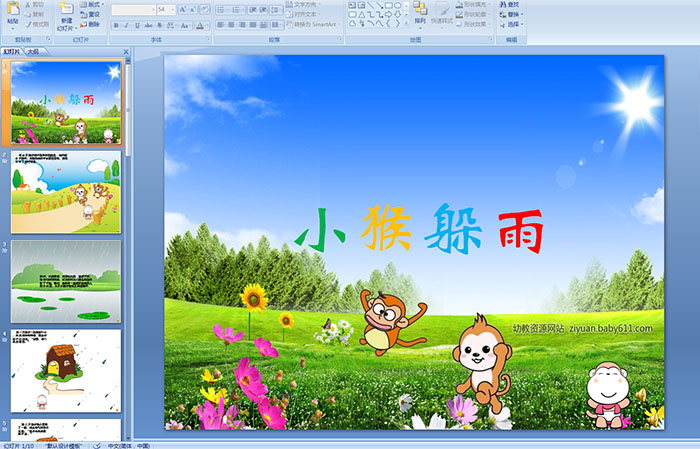Click the Reset (重设) slide button
The width and height of the screenshot is (700, 449).
tap(93, 15)
